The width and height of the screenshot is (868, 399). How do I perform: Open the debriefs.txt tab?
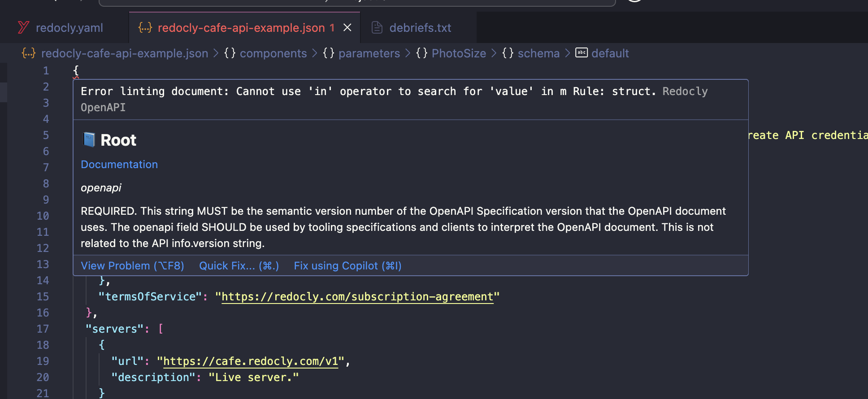tap(420, 28)
